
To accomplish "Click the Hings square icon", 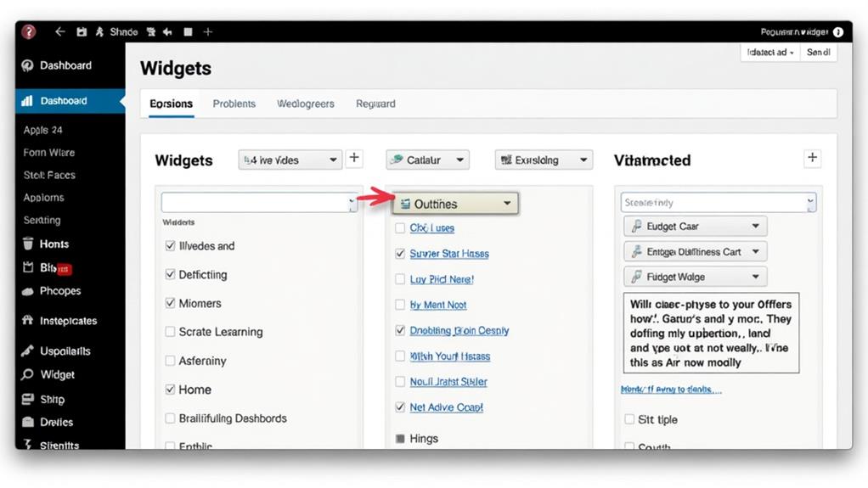I will coord(400,439).
